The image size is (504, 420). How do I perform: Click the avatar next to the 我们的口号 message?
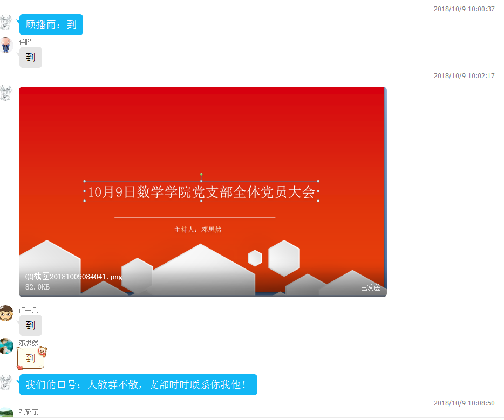[5, 382]
